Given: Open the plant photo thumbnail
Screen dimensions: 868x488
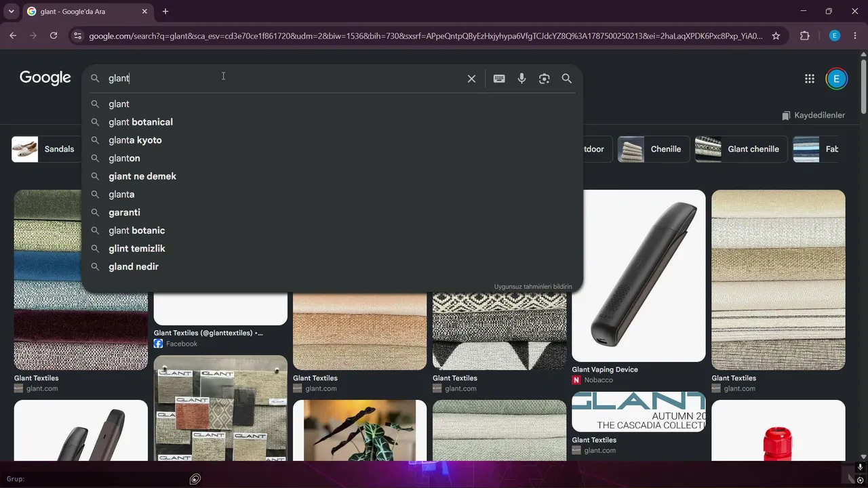Looking at the screenshot, I should tap(360, 430).
